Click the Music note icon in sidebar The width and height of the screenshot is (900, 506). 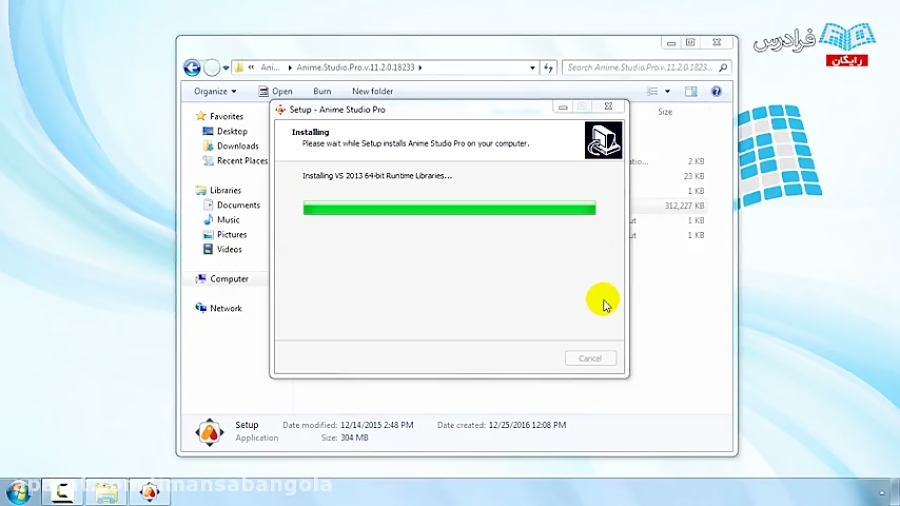click(x=208, y=220)
